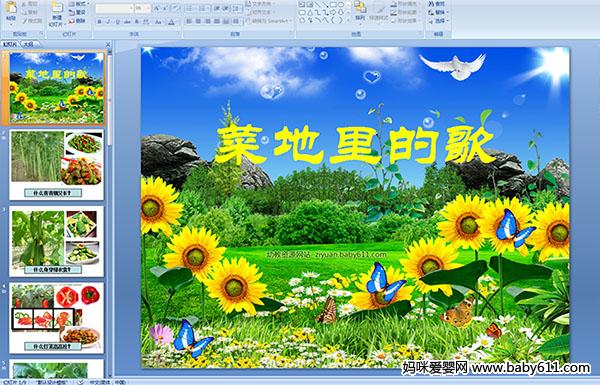Expand the shapes gallery More arrow
The image size is (600, 385).
click(348, 20)
